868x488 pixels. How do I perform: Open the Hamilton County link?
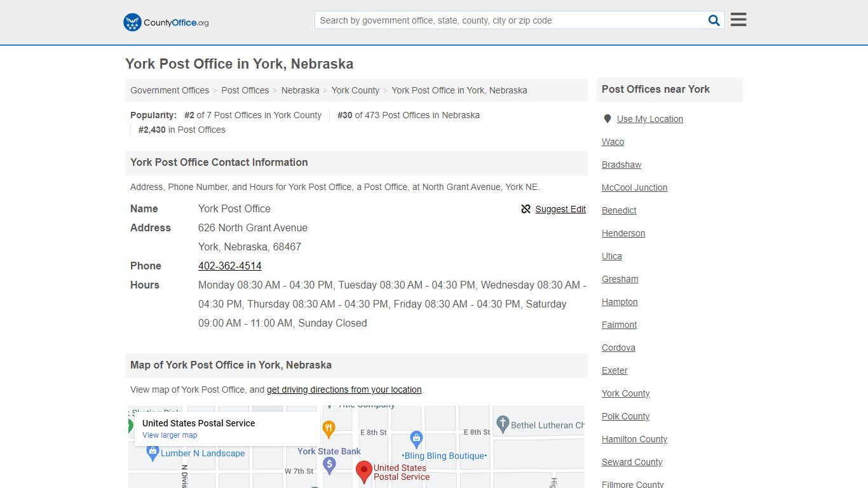point(635,439)
